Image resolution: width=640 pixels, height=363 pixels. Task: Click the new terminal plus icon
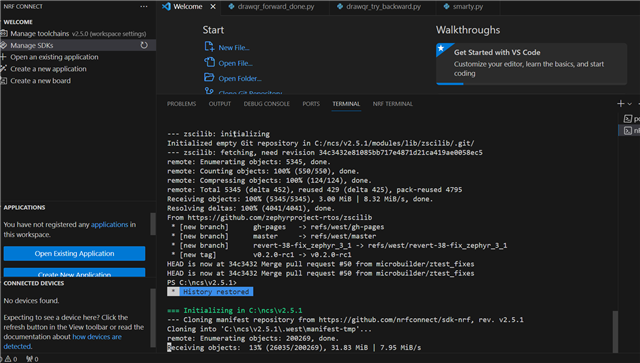pyautogui.click(x=621, y=104)
